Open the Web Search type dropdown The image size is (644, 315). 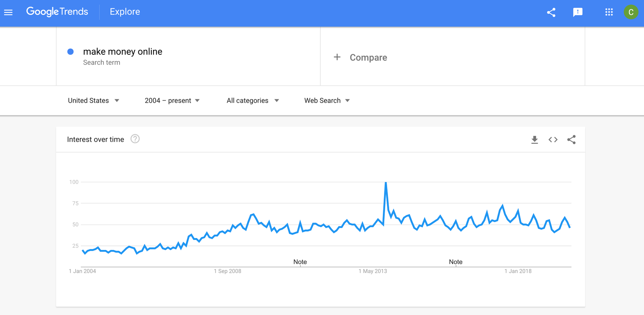click(x=327, y=101)
